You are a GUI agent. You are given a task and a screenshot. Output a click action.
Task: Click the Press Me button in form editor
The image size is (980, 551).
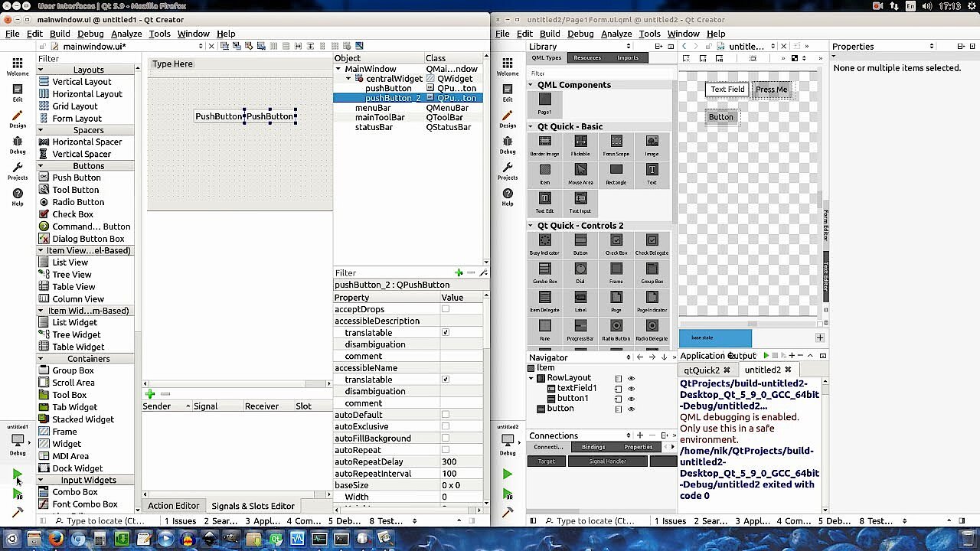[771, 90]
